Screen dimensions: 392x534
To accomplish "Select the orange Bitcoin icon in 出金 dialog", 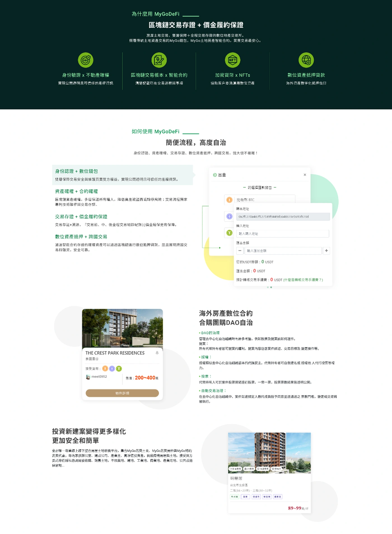I will click(229, 200).
